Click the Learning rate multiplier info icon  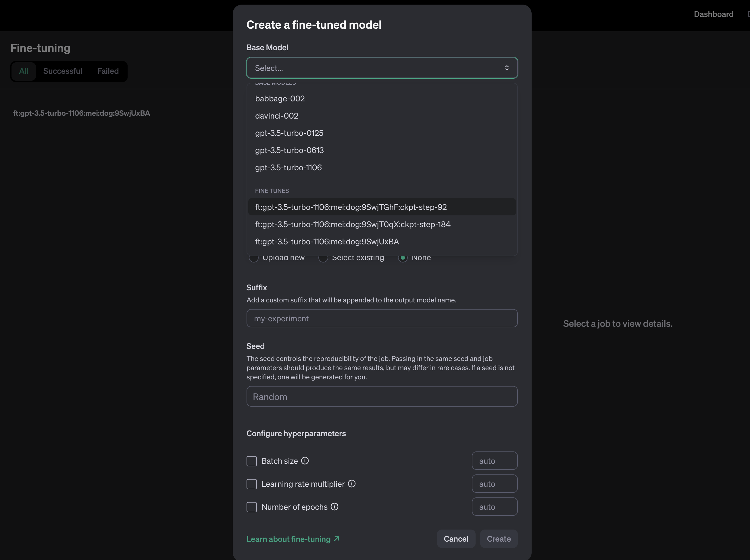pyautogui.click(x=352, y=484)
